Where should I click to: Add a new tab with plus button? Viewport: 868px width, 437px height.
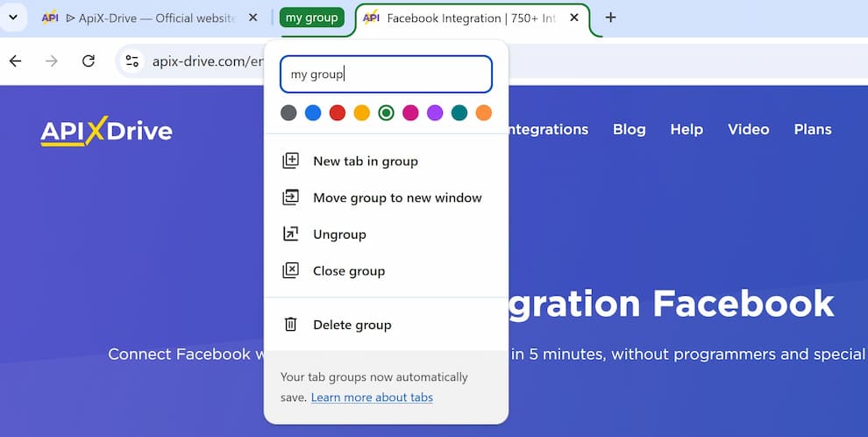click(610, 18)
